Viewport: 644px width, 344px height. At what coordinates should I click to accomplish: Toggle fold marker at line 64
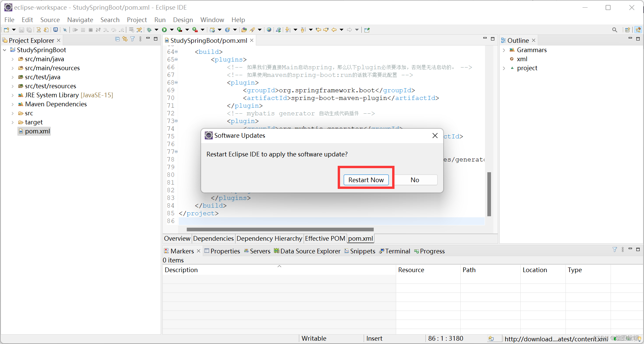[176, 52]
